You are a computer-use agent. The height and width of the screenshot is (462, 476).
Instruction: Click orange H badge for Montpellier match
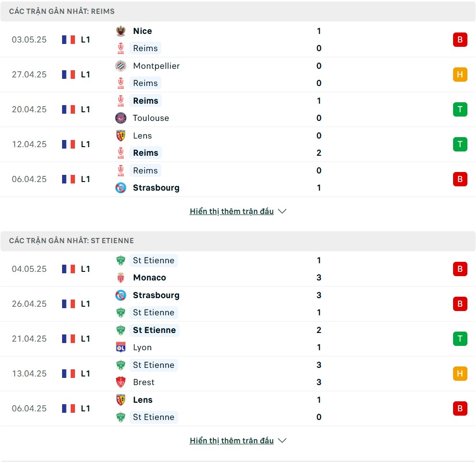(x=460, y=75)
